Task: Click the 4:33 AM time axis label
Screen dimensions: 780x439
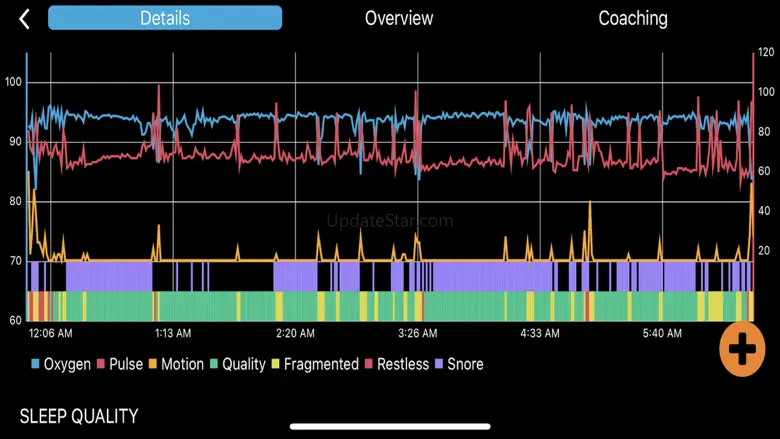Action: pos(540,334)
